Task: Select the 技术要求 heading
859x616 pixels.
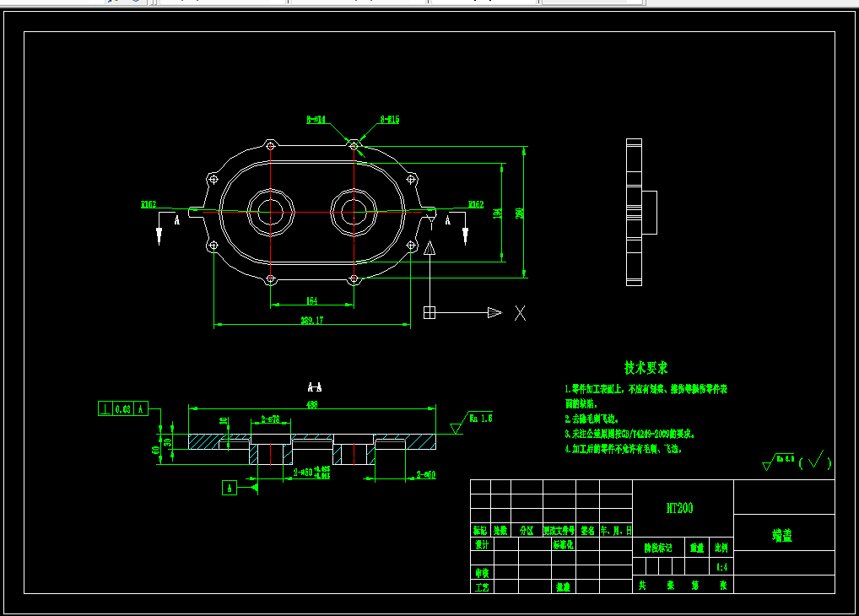Action: 646,368
